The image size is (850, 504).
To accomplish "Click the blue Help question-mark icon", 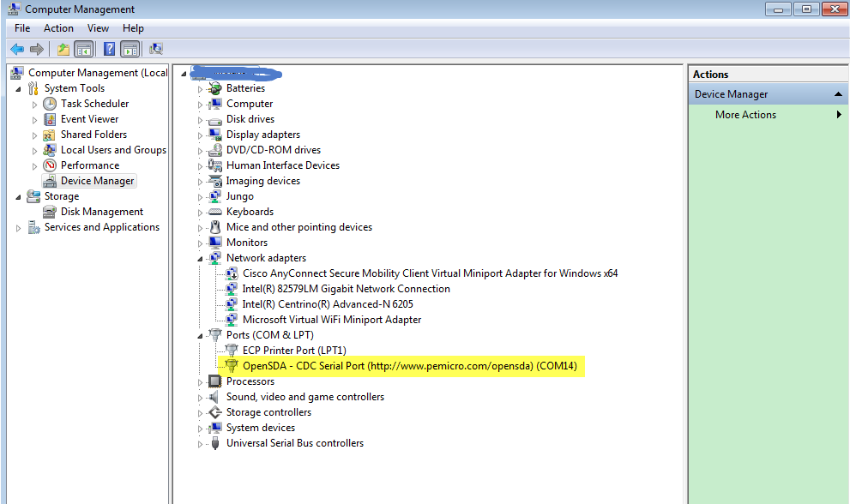I will [109, 50].
